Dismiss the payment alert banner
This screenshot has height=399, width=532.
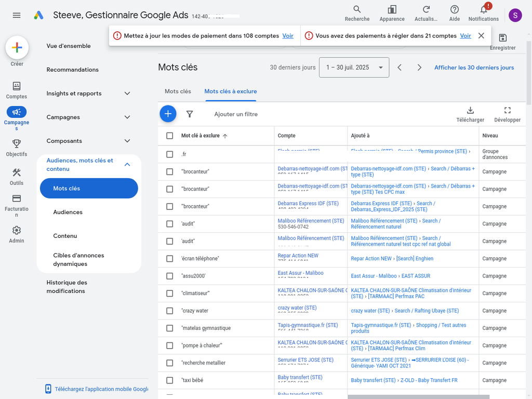coord(481,36)
